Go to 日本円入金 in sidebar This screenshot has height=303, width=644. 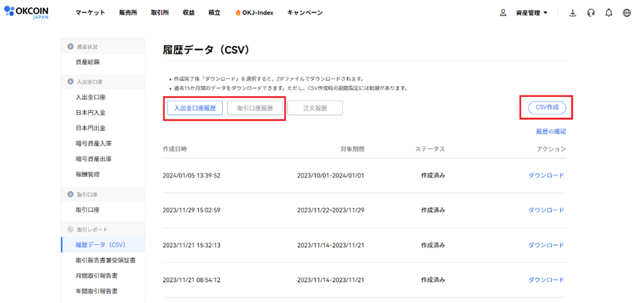point(90,113)
